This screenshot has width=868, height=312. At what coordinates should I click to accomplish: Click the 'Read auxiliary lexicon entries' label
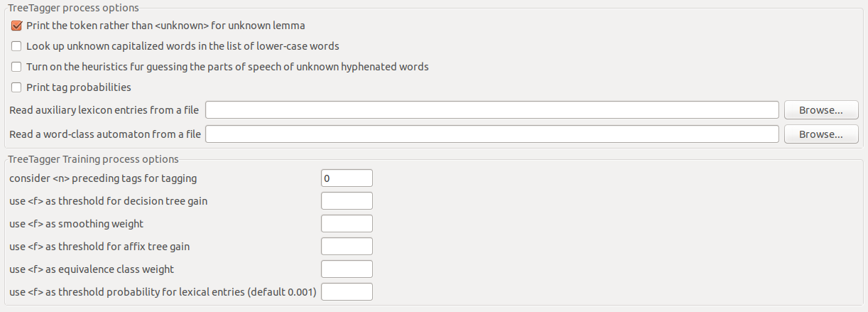(104, 110)
